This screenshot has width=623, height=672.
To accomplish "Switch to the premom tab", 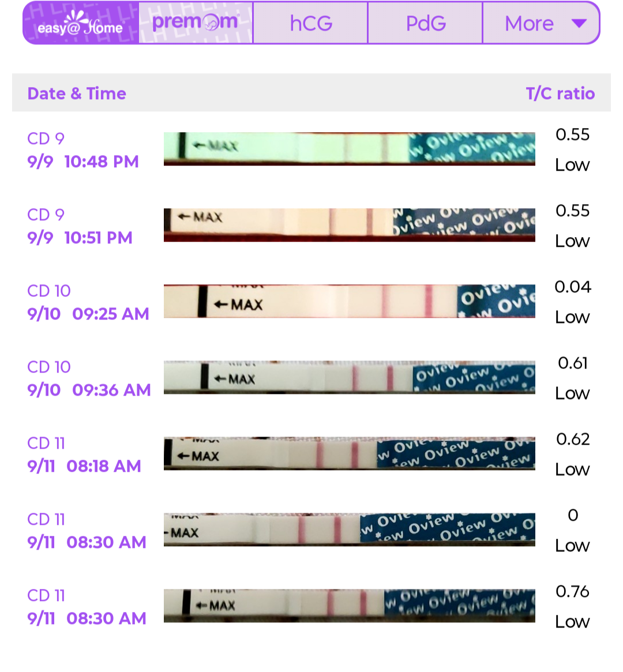I will tap(195, 23).
